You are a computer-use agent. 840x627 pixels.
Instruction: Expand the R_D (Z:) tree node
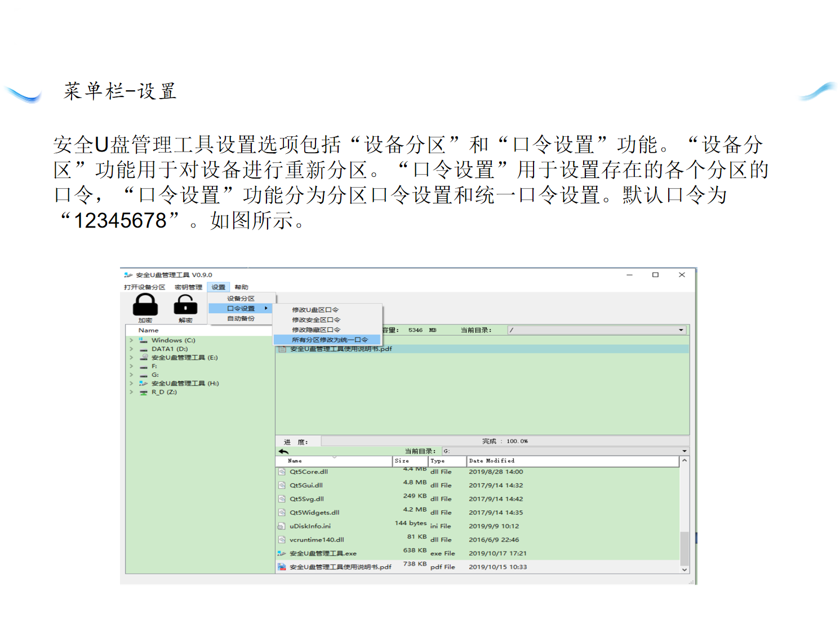pos(131,392)
